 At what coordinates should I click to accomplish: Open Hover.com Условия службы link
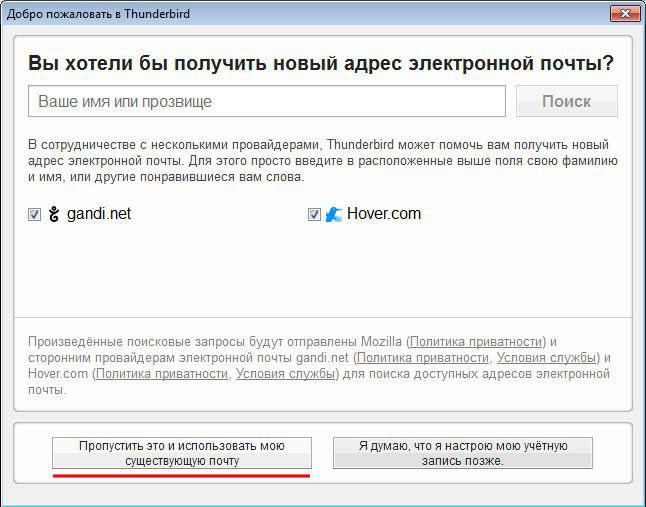286,374
